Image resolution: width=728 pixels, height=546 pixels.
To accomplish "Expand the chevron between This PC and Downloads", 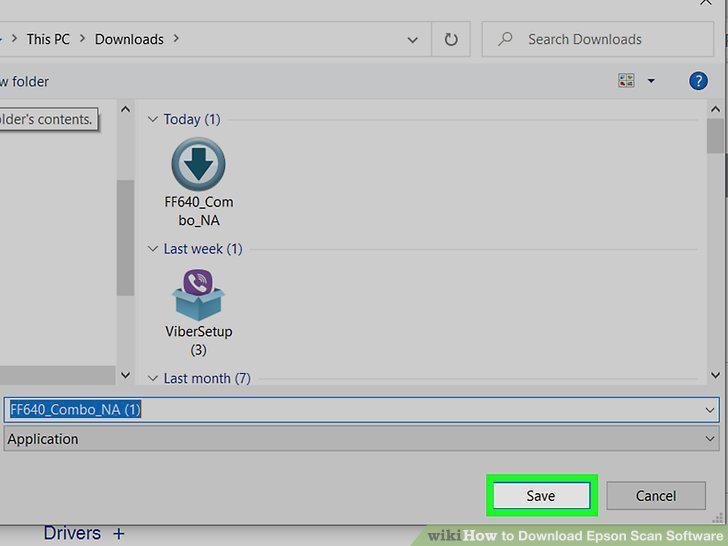I will coord(83,39).
